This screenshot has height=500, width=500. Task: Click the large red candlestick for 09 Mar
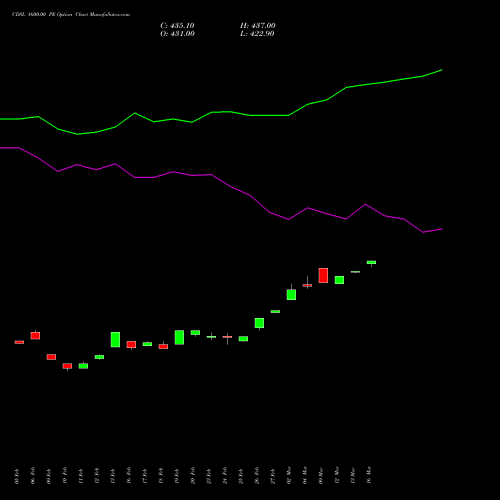(323, 275)
